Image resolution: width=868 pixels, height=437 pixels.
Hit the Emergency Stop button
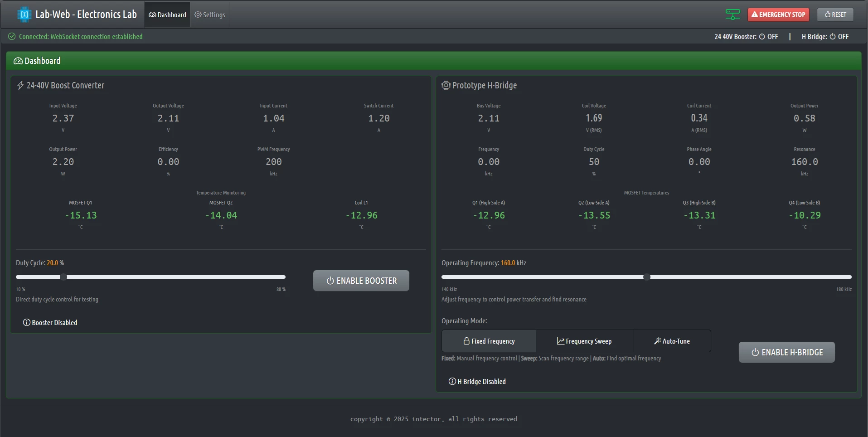[778, 15]
